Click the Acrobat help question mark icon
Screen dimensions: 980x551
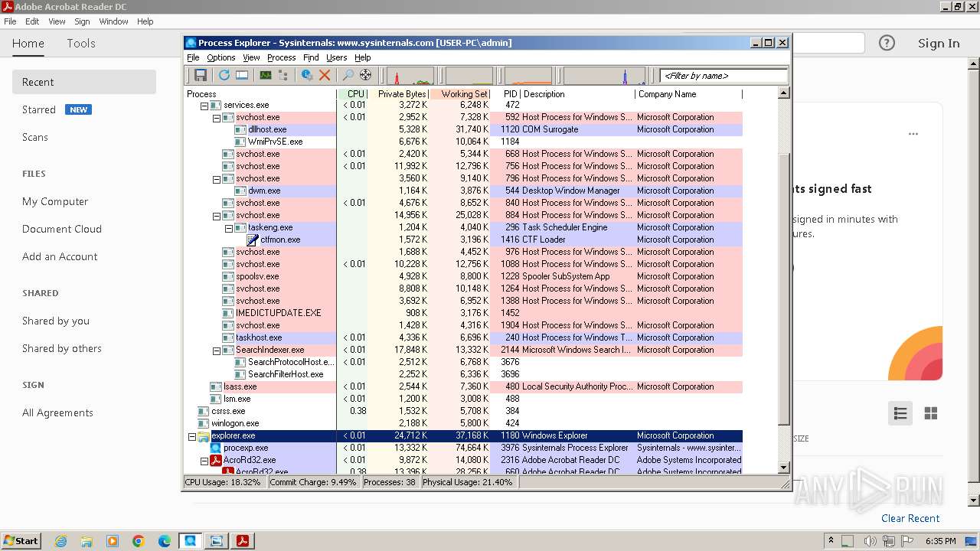coord(887,43)
